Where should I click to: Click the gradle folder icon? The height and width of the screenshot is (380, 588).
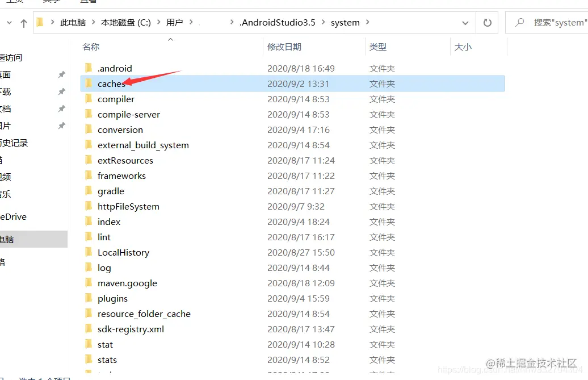[89, 191]
